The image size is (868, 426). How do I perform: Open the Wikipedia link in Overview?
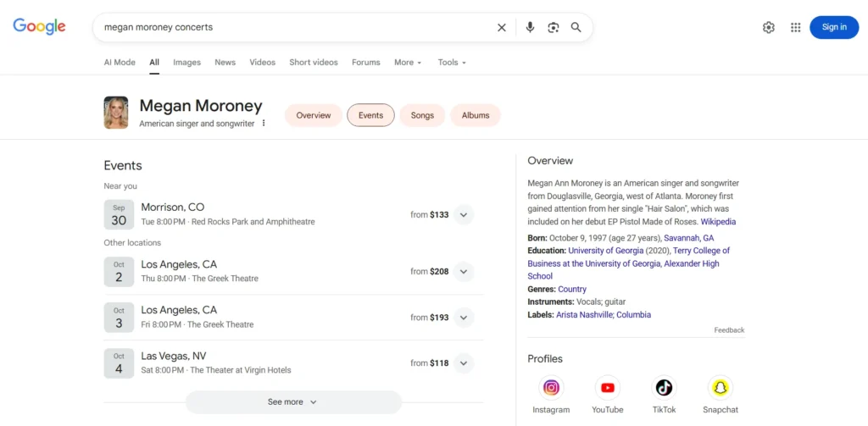click(718, 222)
